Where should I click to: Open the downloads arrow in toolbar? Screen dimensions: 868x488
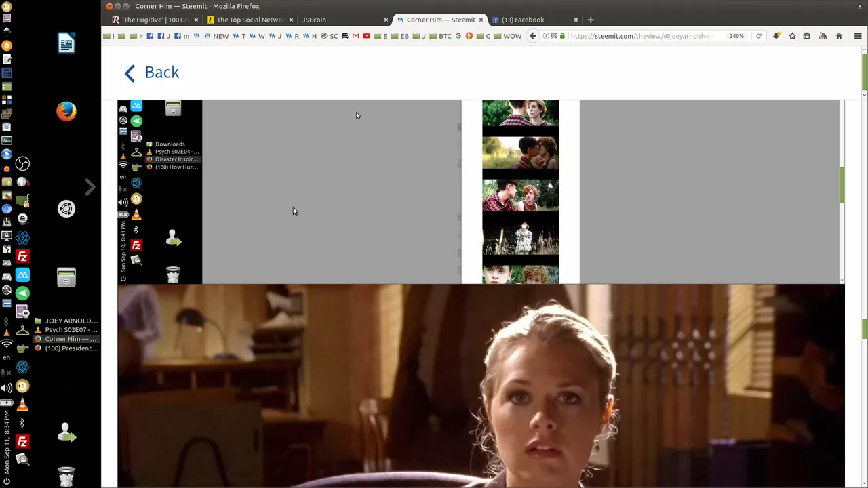point(776,36)
